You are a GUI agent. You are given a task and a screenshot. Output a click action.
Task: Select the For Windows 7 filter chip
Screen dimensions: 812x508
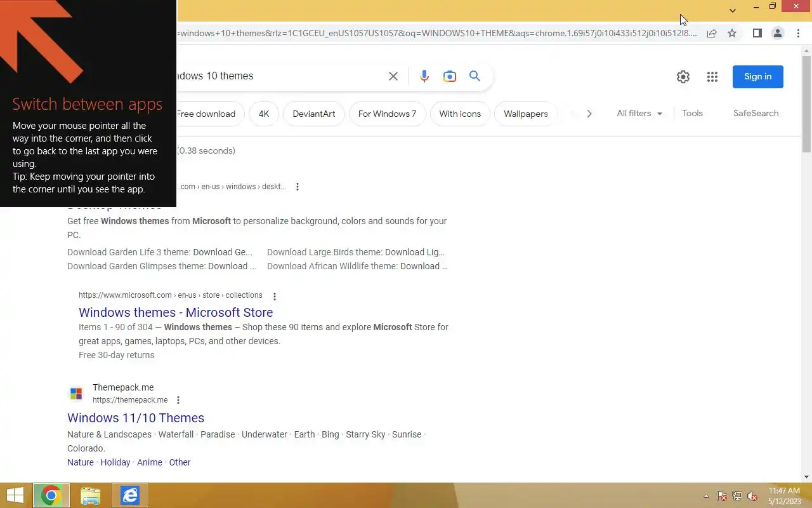click(x=387, y=114)
